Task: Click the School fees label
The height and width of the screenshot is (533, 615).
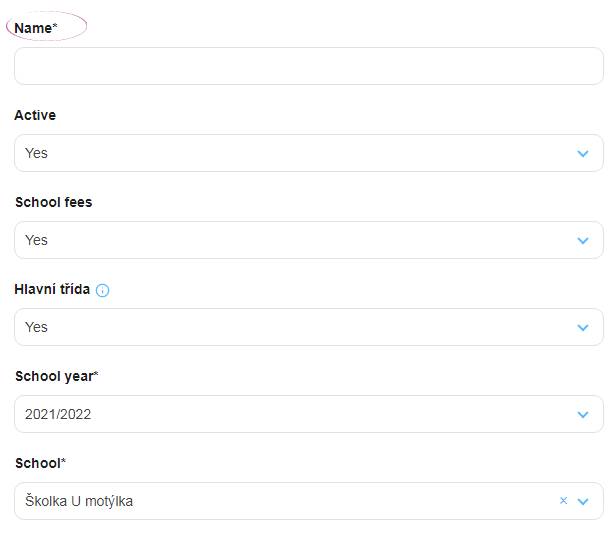Action: 54,202
